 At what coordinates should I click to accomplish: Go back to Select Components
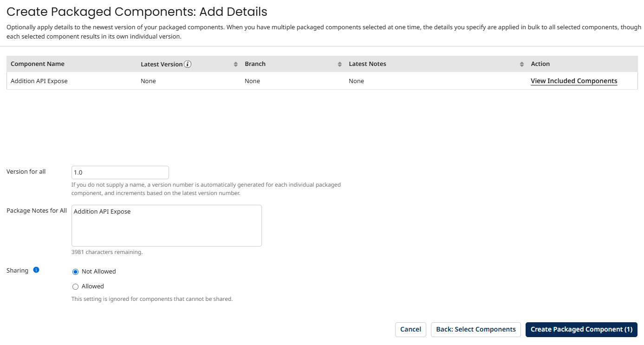point(475,329)
